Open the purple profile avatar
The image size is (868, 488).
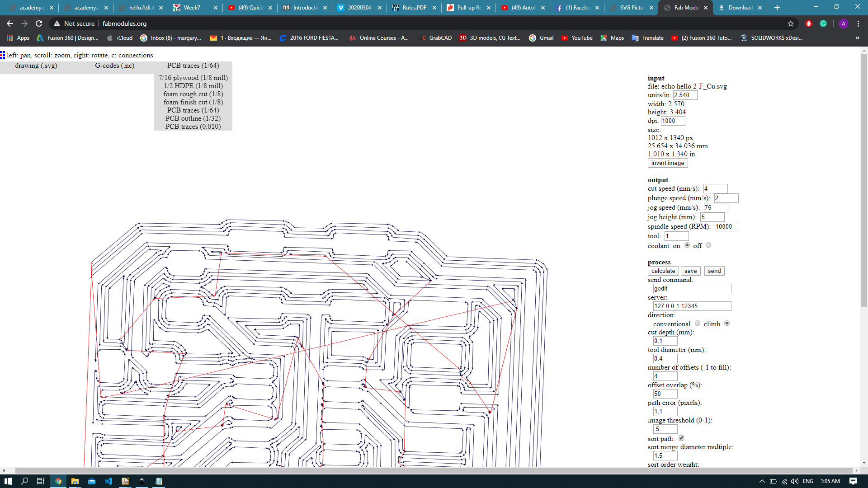click(843, 23)
